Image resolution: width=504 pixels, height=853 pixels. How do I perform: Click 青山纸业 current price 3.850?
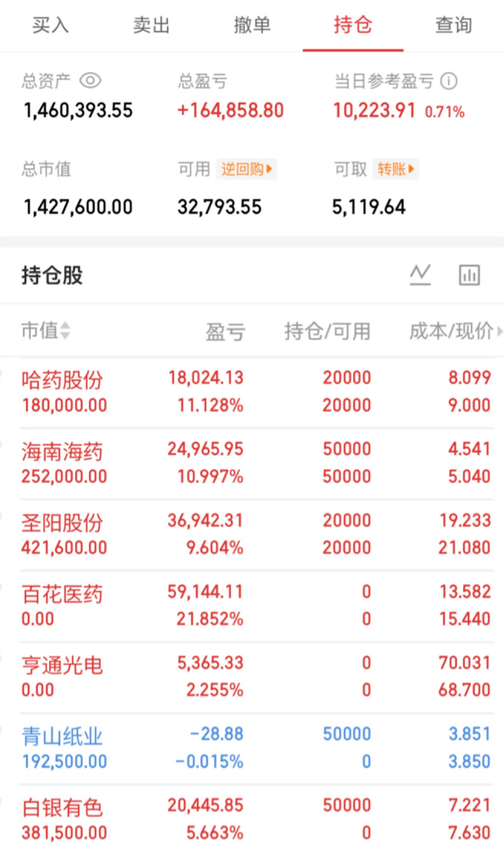coord(469,762)
